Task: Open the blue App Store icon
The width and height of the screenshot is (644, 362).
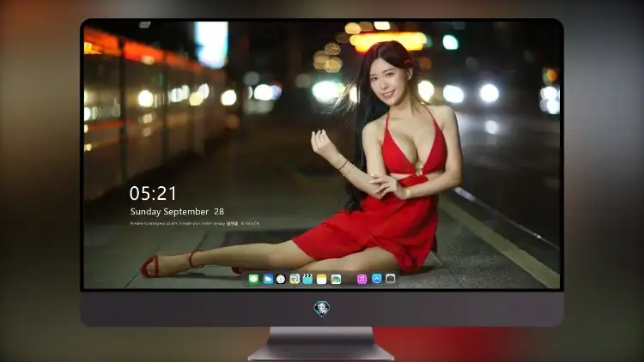Action: tap(377, 279)
